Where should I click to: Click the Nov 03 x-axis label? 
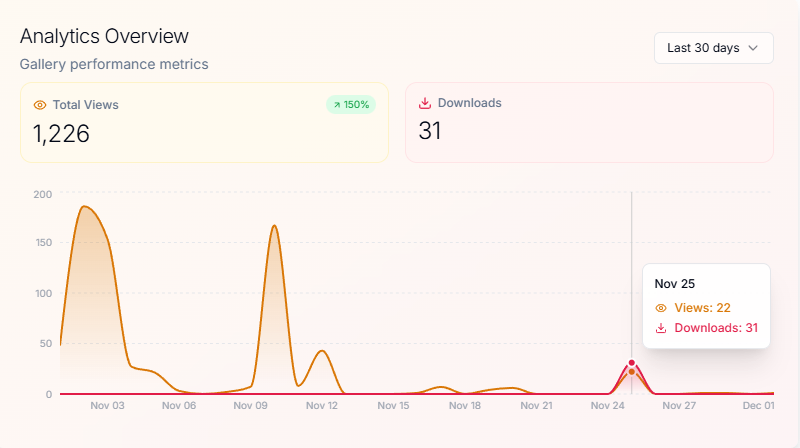click(x=107, y=406)
